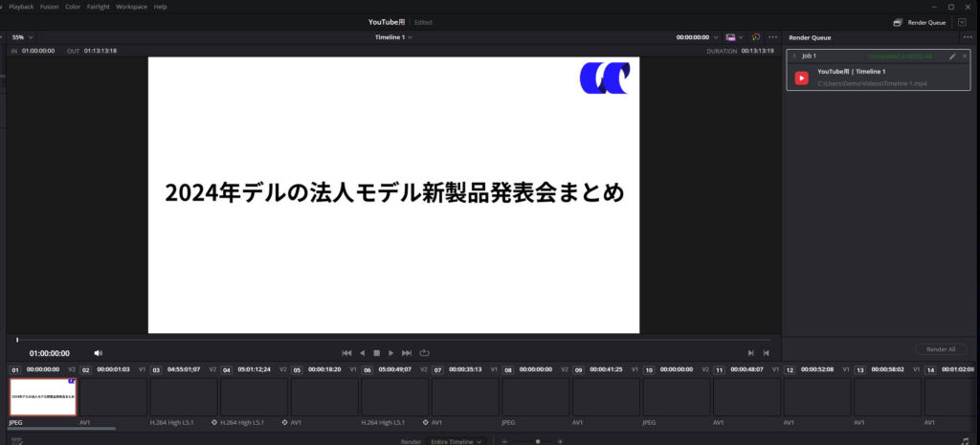
Task: Open the Fusion menu
Action: (x=50, y=7)
